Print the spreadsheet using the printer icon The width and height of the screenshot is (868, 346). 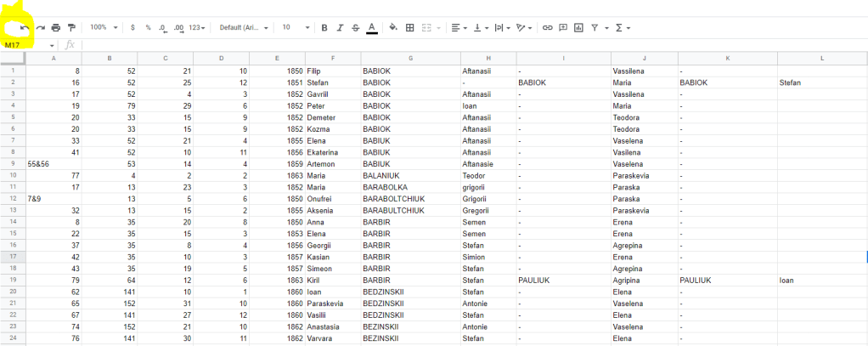pyautogui.click(x=56, y=28)
